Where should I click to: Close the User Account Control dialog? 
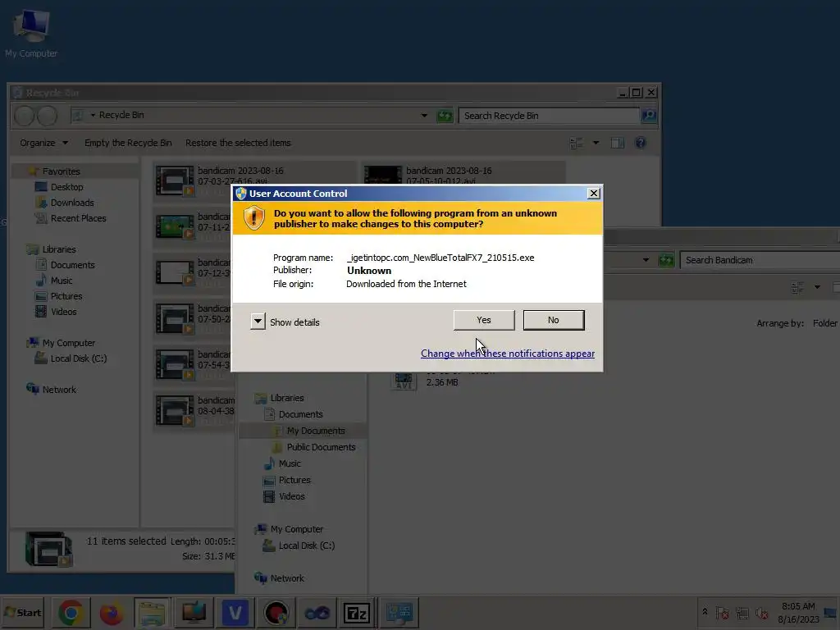[594, 194]
